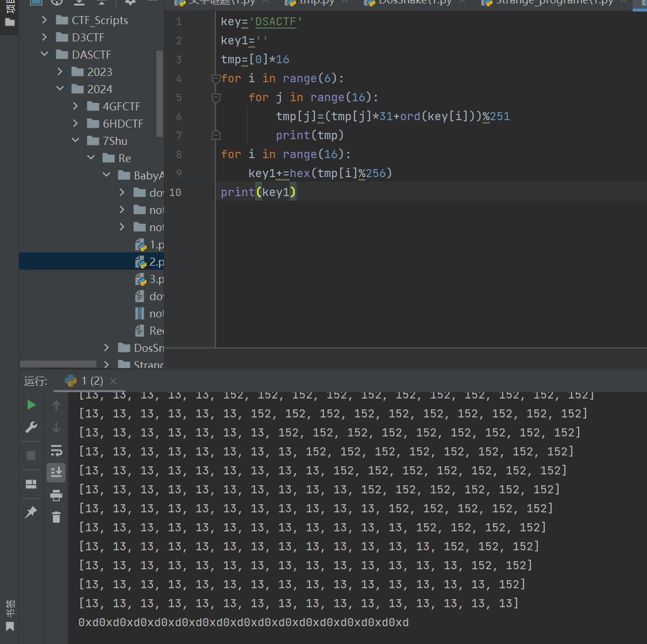Collapse the DASCTF folder

tap(44, 54)
